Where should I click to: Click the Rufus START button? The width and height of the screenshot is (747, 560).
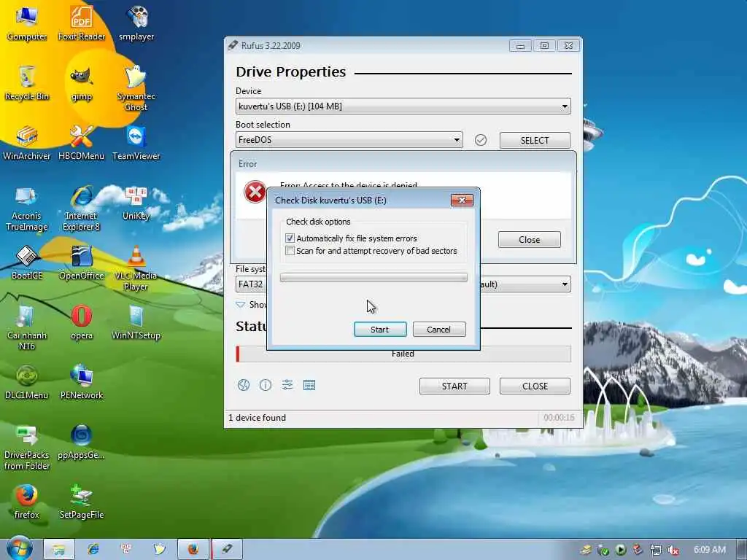click(x=454, y=386)
